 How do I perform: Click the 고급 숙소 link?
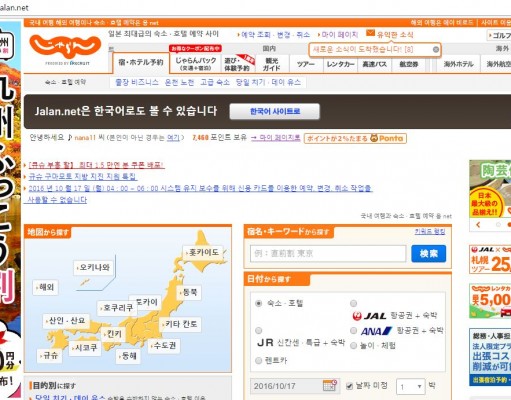click(215, 82)
